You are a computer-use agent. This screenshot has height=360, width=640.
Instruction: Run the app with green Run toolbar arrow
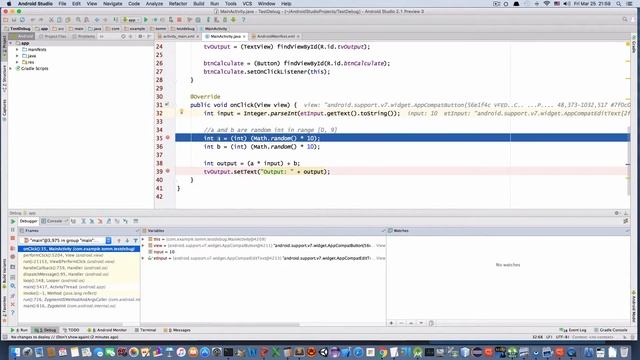146,20
